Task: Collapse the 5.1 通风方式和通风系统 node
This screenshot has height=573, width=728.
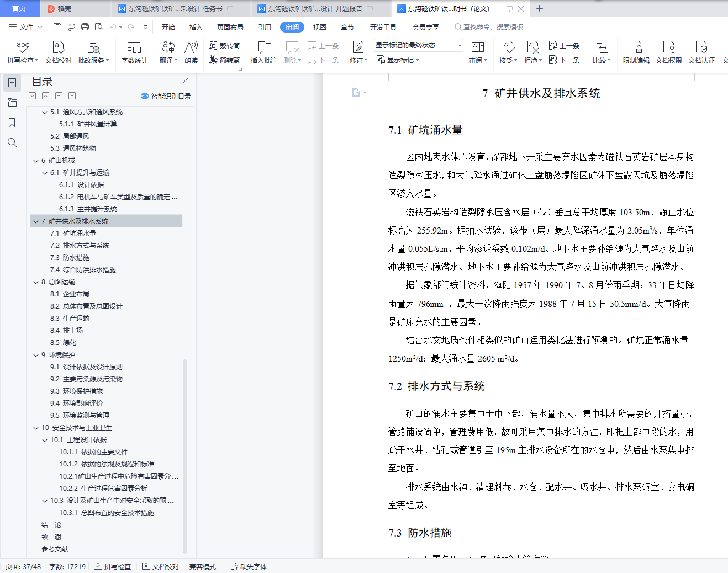Action: coord(45,112)
